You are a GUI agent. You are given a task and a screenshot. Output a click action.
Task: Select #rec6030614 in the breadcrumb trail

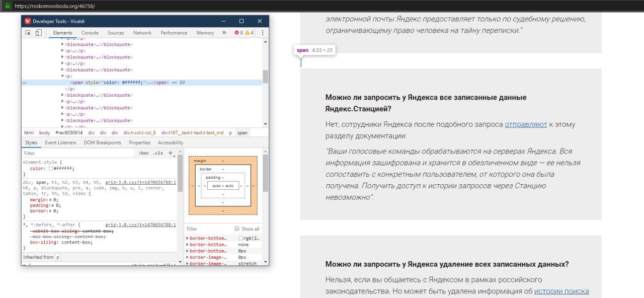click(x=69, y=133)
